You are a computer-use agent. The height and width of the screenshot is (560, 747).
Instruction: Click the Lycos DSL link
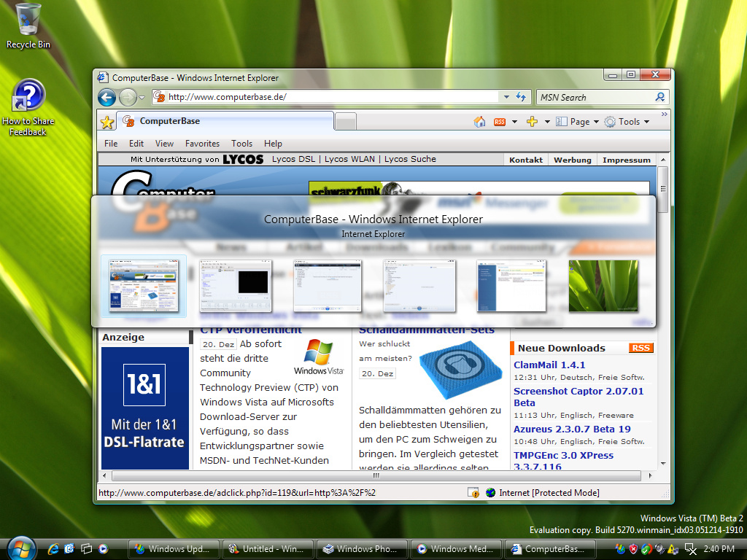[293, 159]
